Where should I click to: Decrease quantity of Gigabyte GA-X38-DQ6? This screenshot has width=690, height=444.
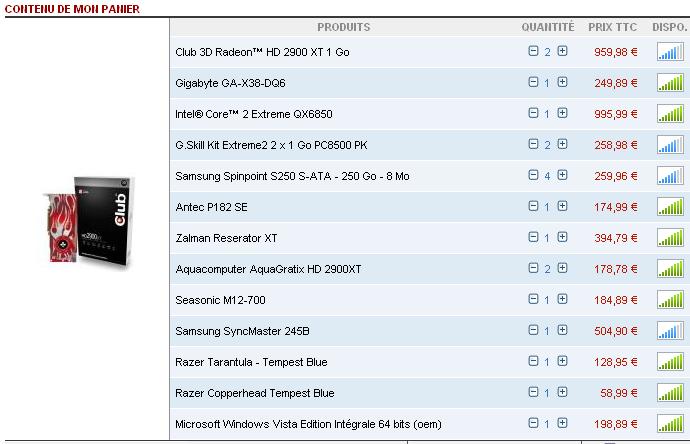coord(533,82)
